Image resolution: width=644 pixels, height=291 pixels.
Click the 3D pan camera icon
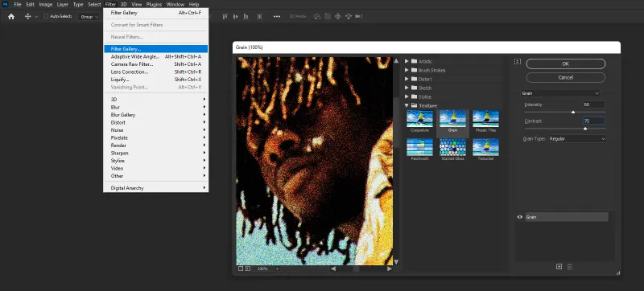pos(338,16)
